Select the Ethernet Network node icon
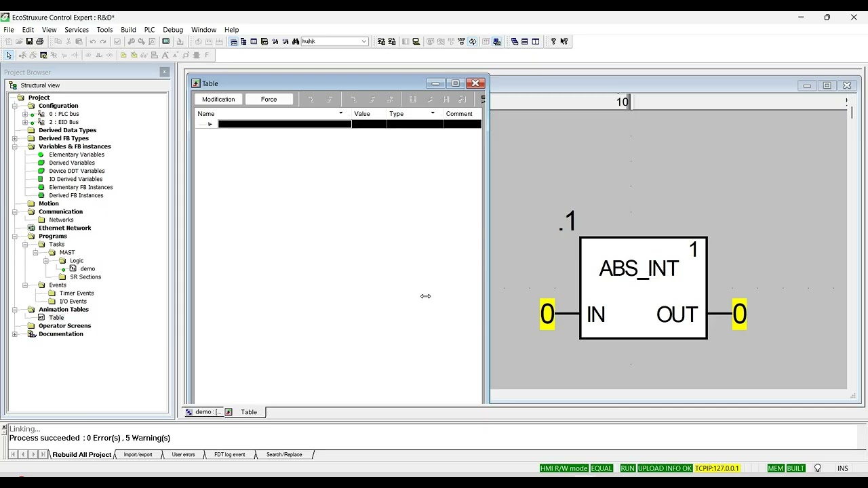 coord(31,228)
